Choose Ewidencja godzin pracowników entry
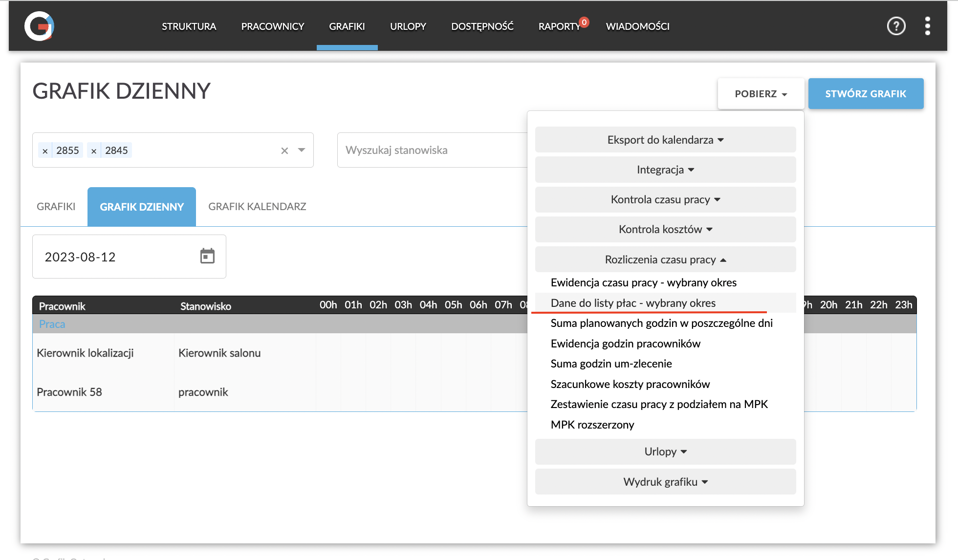 coord(625,344)
